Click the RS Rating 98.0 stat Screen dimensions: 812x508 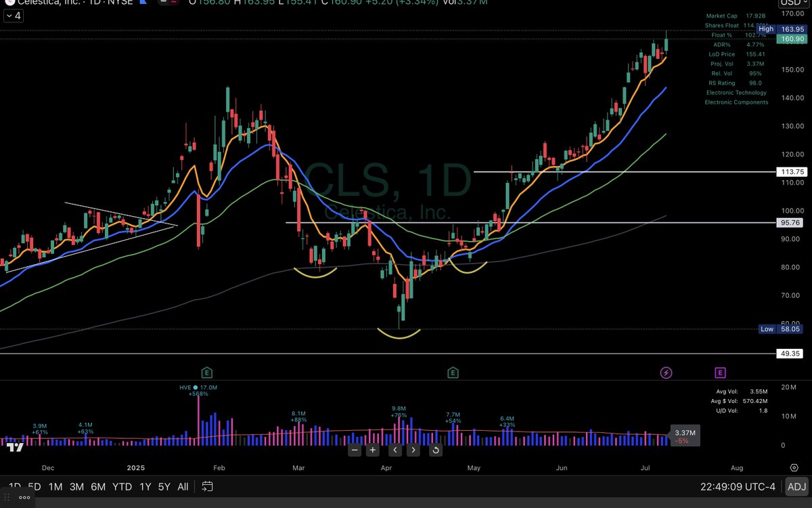[736, 83]
